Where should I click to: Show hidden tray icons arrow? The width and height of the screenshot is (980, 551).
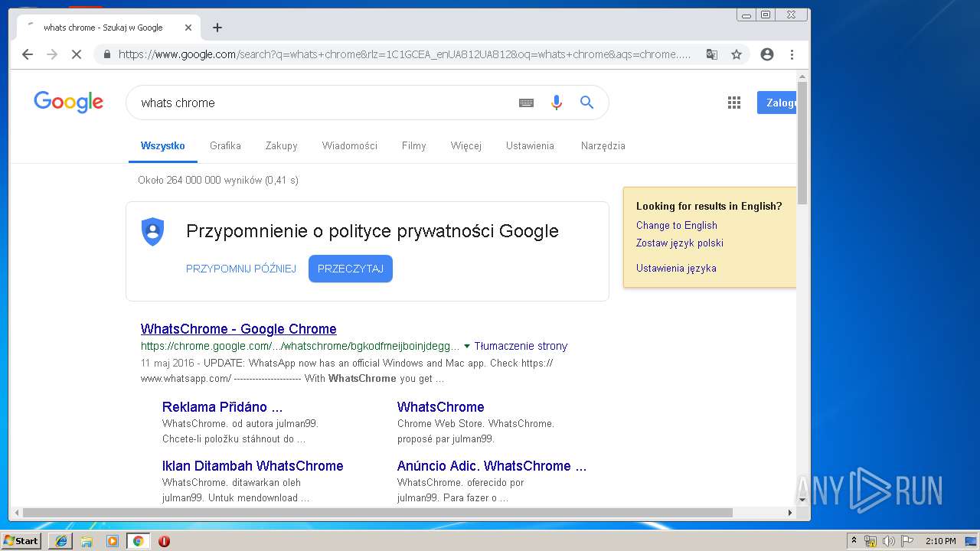[x=854, y=541]
